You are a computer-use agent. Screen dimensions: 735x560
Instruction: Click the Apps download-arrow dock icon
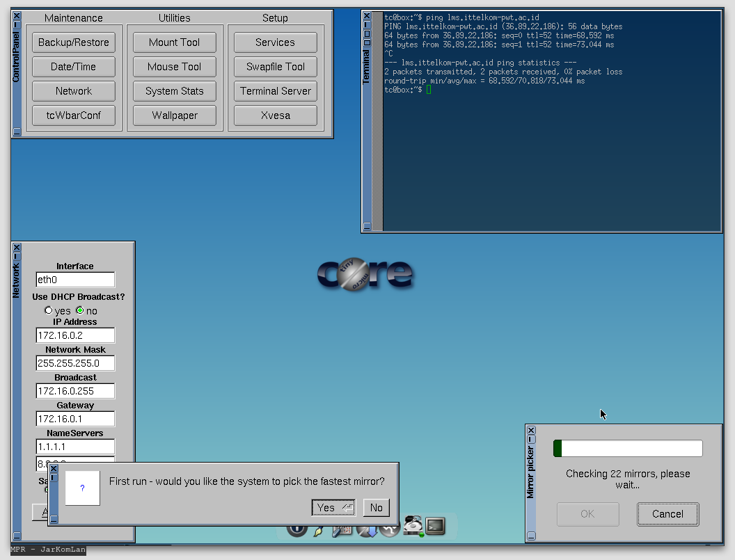pyautogui.click(x=367, y=531)
